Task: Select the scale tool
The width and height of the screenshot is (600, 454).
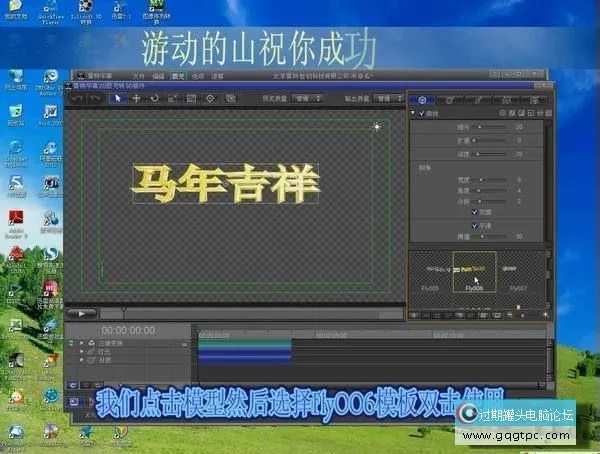Action: pyautogui.click(x=173, y=98)
